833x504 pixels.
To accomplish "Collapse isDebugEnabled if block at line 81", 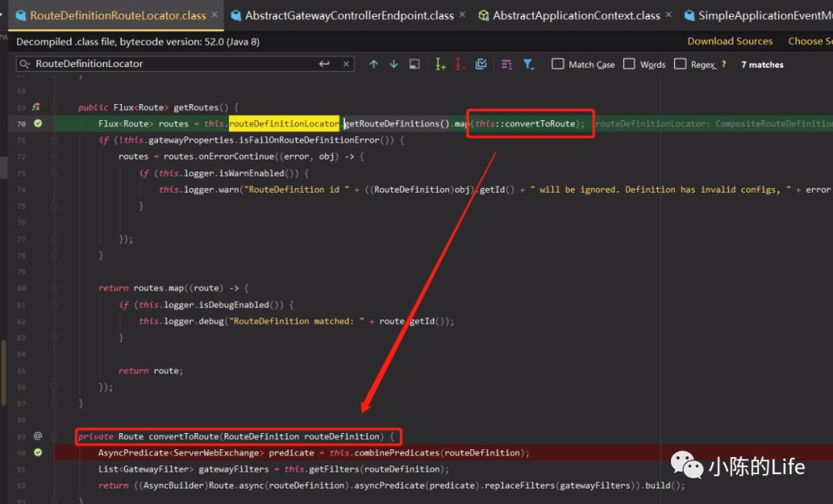I will coord(54,305).
